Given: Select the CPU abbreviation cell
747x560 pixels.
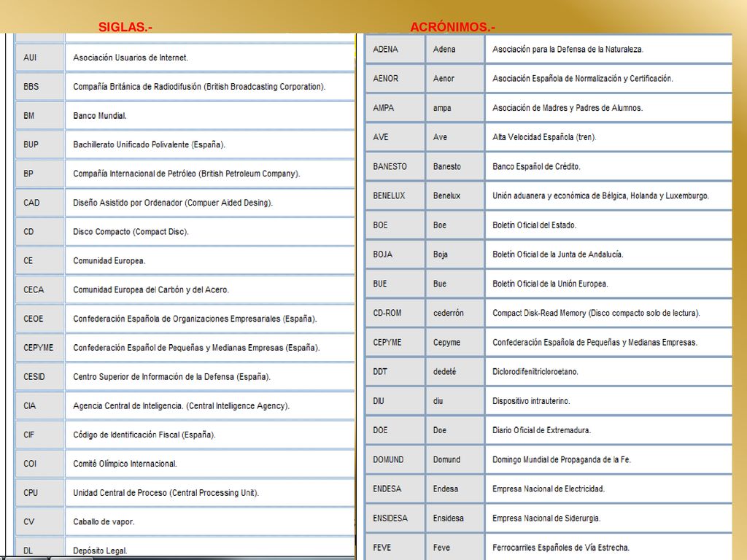Looking at the screenshot, I should pyautogui.click(x=39, y=493).
